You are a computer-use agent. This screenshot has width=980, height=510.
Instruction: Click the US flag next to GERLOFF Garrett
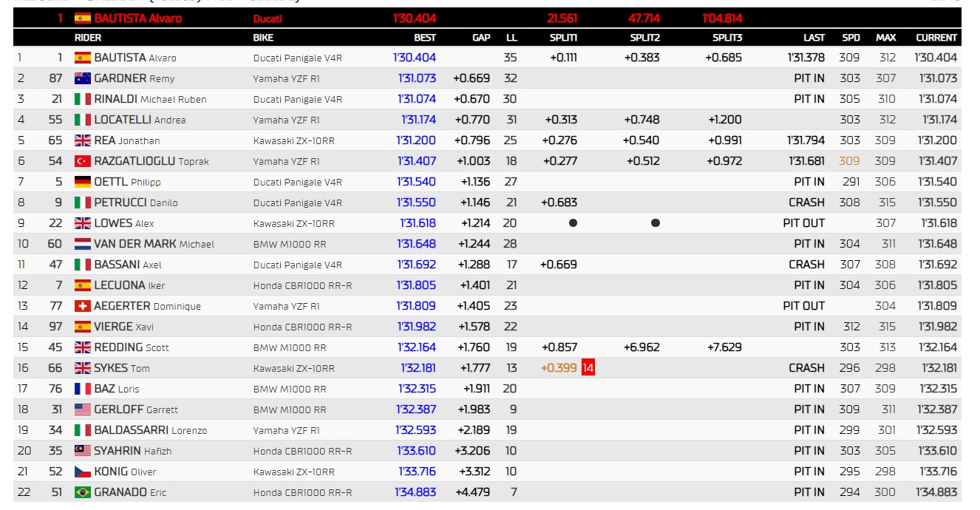[82, 409]
